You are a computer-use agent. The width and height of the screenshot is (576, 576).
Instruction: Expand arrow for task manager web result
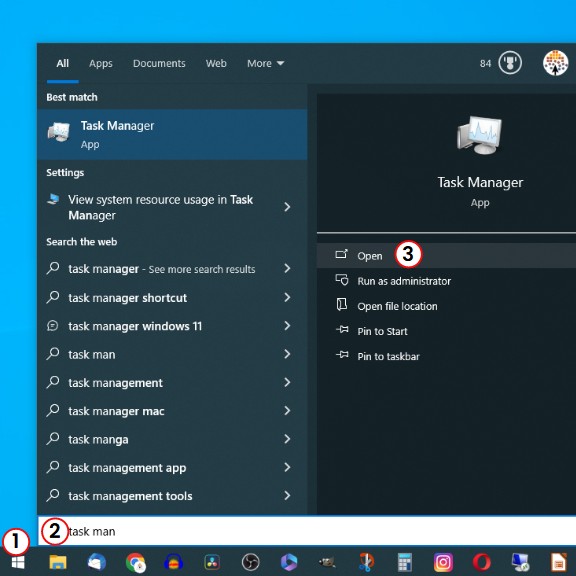pyautogui.click(x=287, y=269)
